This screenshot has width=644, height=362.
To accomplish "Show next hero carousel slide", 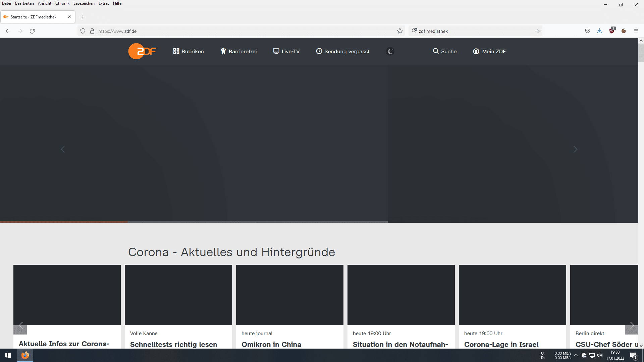I will (x=575, y=149).
